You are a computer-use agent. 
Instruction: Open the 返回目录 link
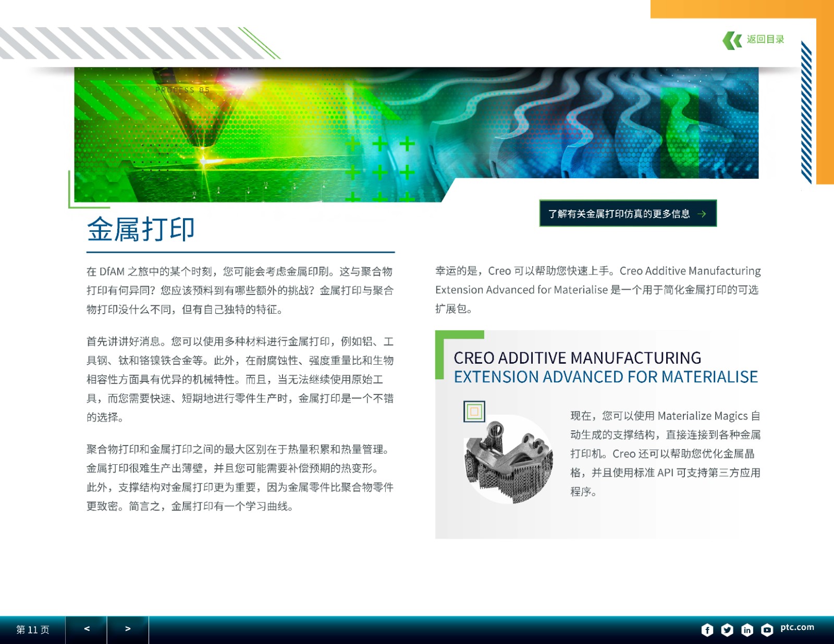pyautogui.click(x=765, y=40)
